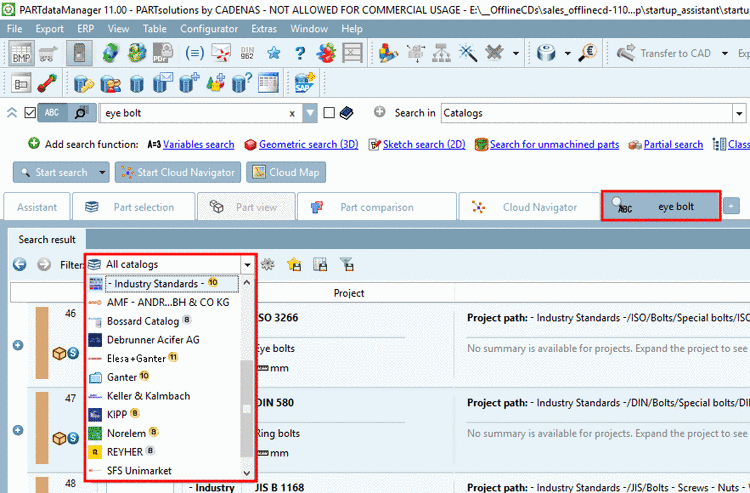Collapse search panel with double chevron
Image resolution: width=750 pixels, height=493 pixels.
click(x=12, y=113)
